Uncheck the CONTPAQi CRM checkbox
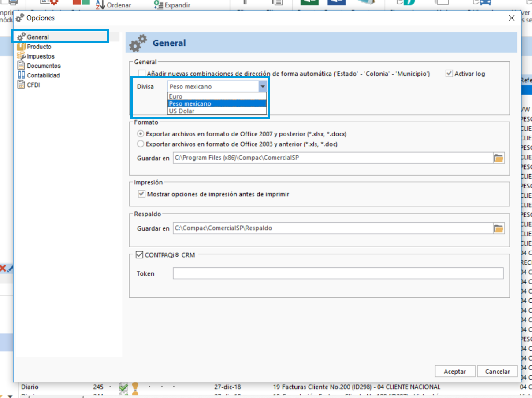Image resolution: width=532 pixels, height=398 pixels. [x=140, y=255]
